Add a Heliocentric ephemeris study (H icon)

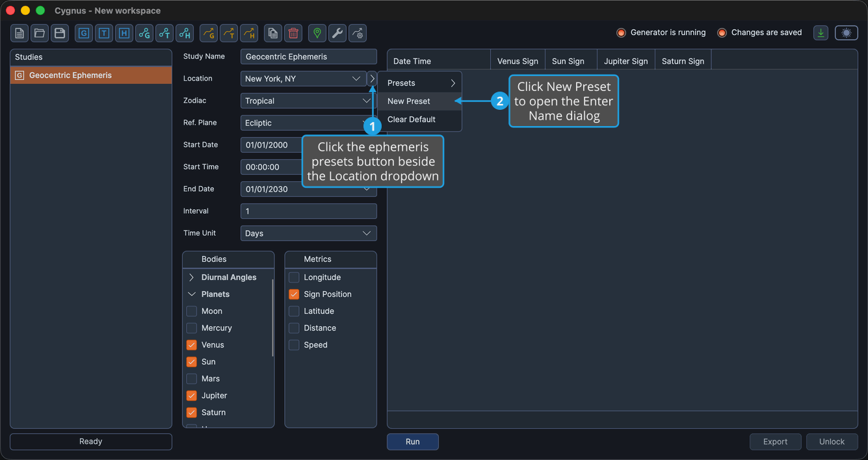pyautogui.click(x=124, y=33)
